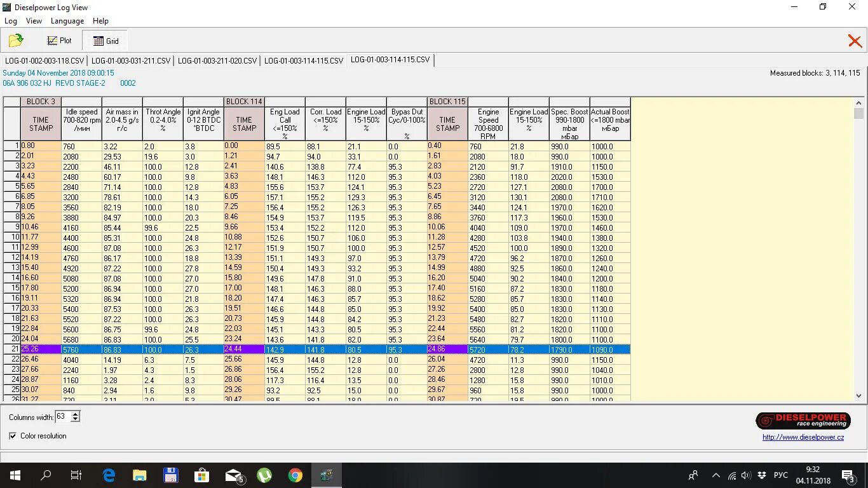
Task: Click cell 2020.0 in Spec. Boost column
Action: 569,177
